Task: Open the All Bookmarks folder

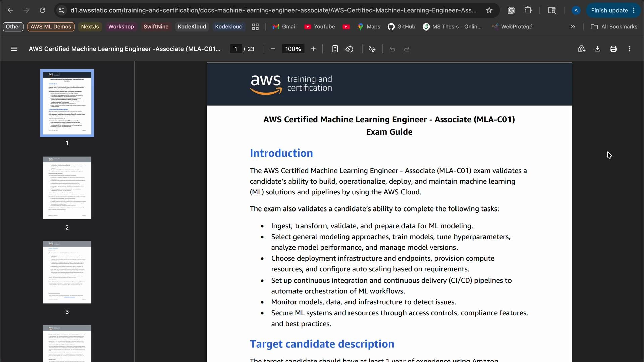Action: coord(614,27)
